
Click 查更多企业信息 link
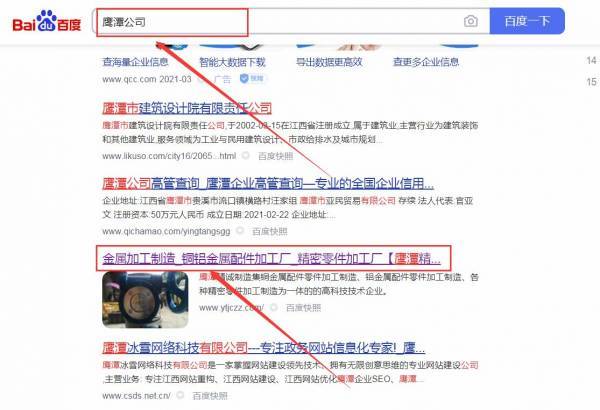[x=426, y=62]
